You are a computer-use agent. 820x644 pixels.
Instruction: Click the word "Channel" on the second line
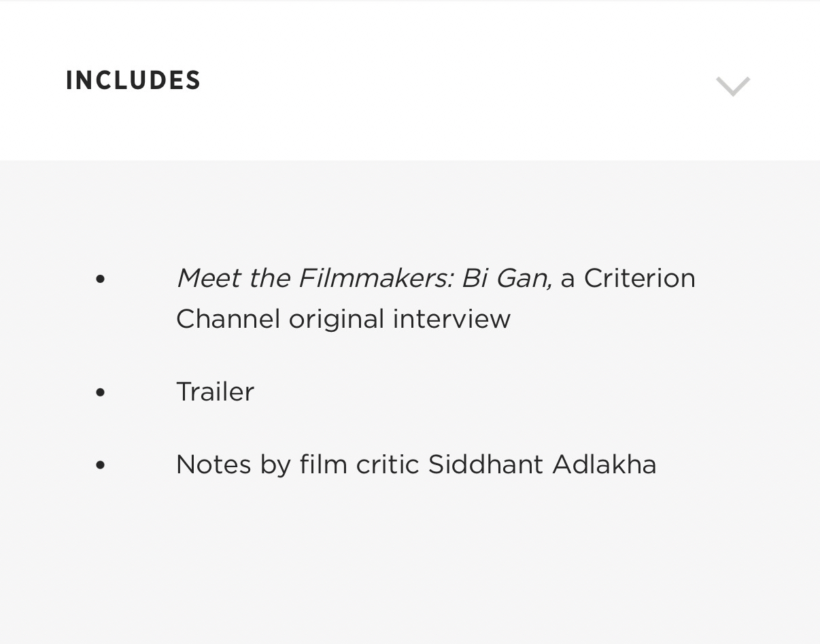tap(228, 318)
